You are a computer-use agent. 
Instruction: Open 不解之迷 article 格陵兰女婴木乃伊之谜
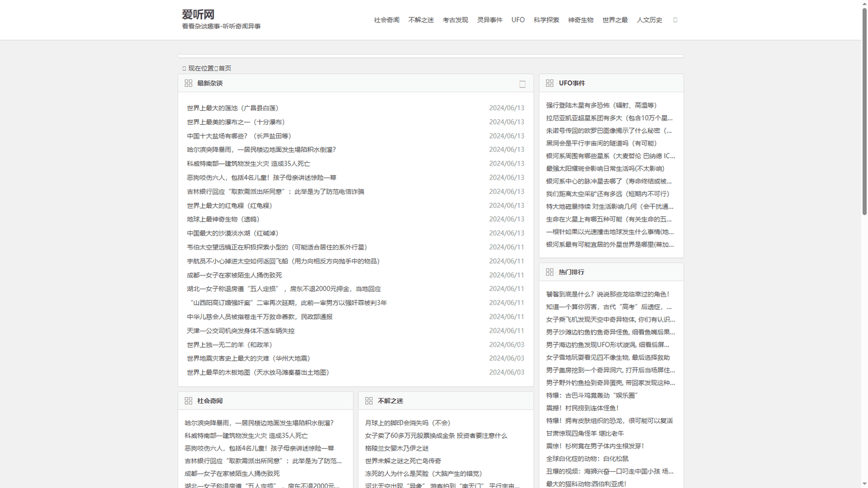pyautogui.click(x=397, y=448)
